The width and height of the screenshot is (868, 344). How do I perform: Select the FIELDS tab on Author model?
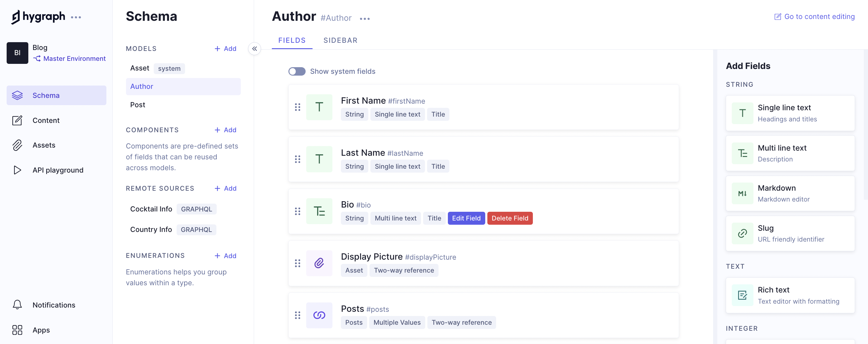pyautogui.click(x=292, y=40)
